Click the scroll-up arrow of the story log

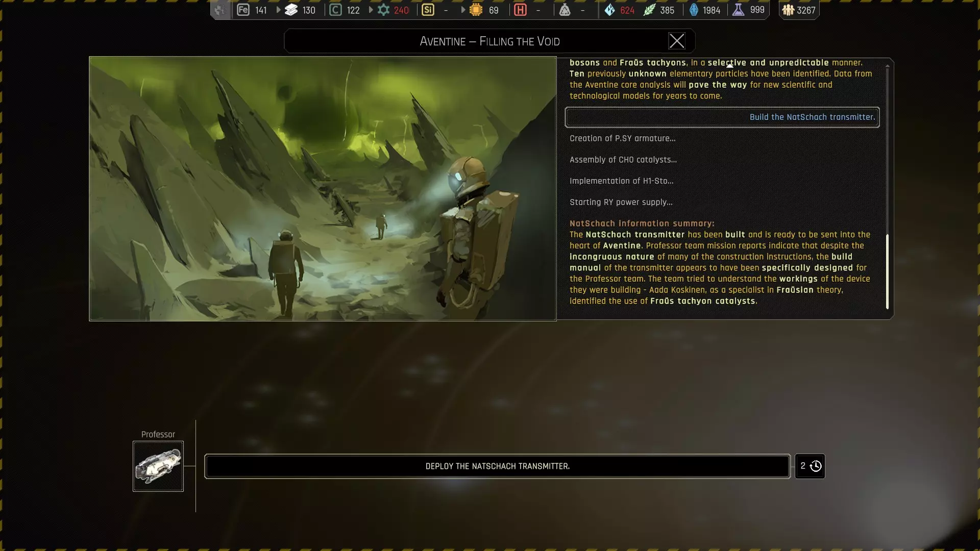pos(887,66)
